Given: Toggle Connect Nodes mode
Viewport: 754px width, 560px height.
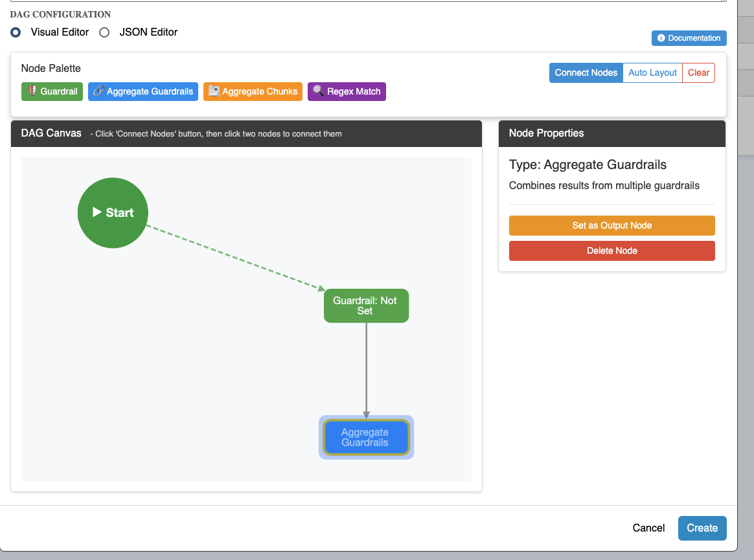Looking at the screenshot, I should (x=586, y=73).
